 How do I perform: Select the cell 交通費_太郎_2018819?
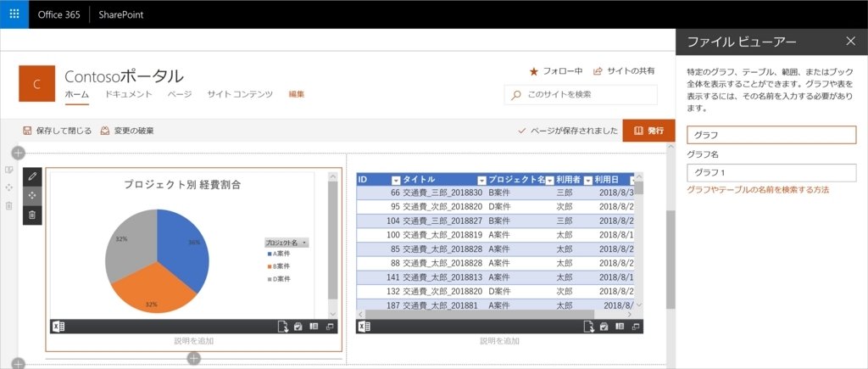[442, 234]
